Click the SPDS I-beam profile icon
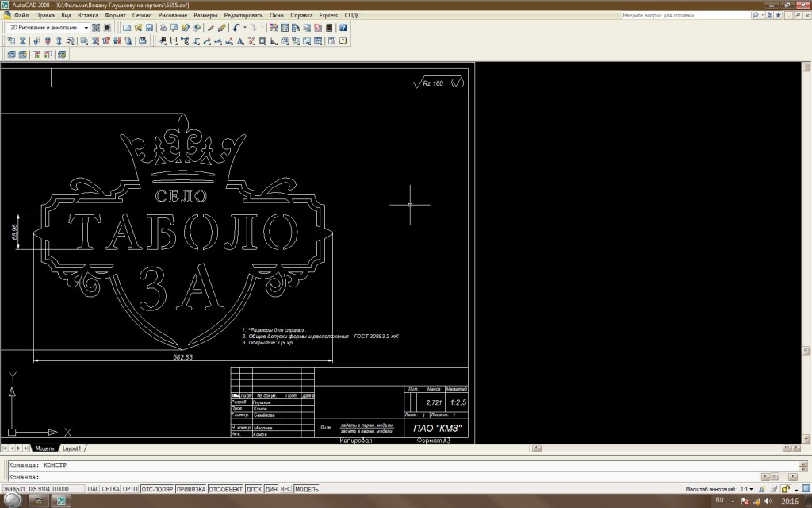 point(22,41)
